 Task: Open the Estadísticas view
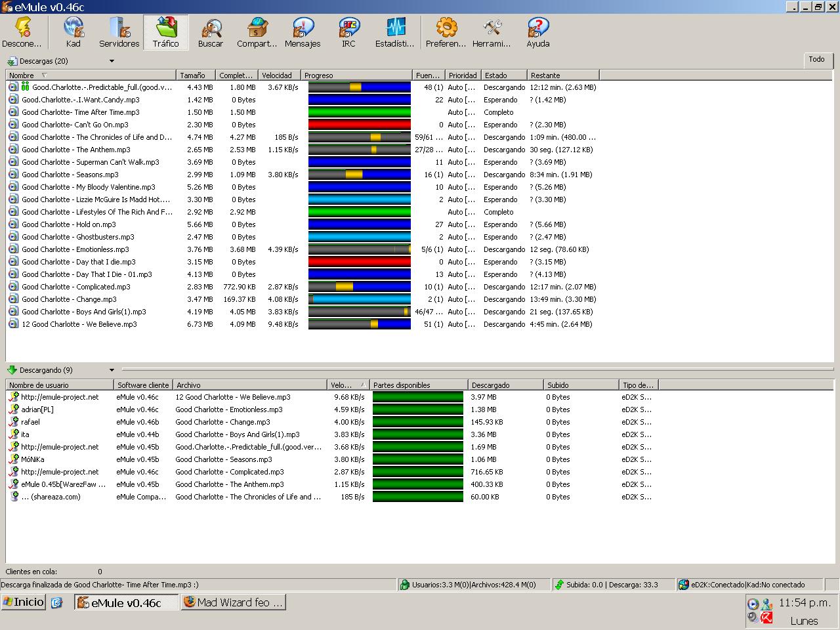tap(394, 32)
